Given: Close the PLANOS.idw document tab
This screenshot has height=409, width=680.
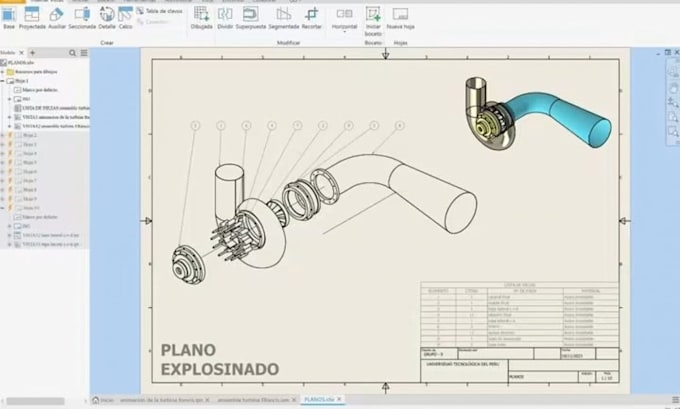Looking at the screenshot, I should coord(339,399).
